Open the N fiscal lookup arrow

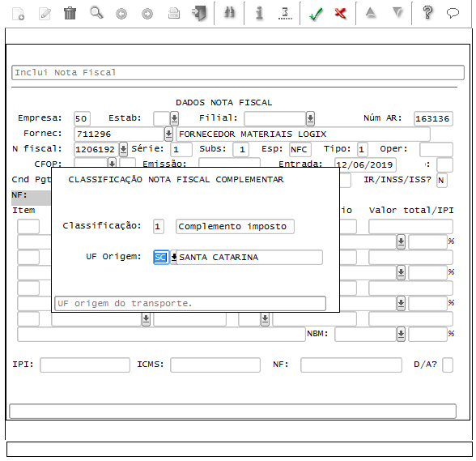pyautogui.click(x=123, y=149)
